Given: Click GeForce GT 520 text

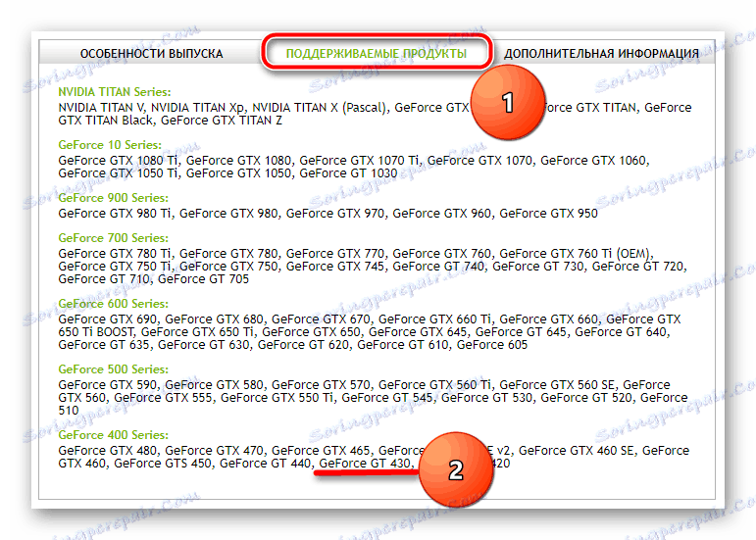Looking at the screenshot, I should 585,398.
